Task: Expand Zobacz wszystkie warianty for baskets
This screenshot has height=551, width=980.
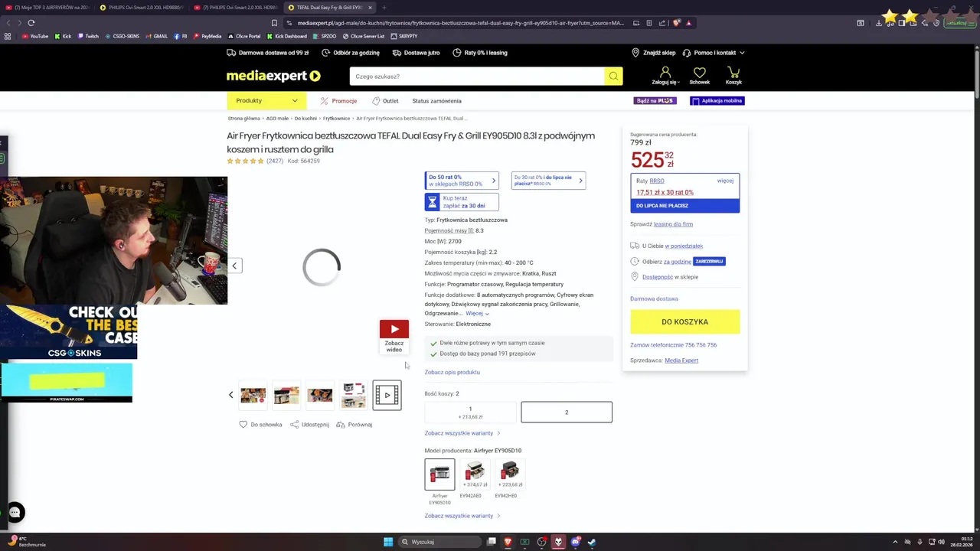Action: (x=462, y=433)
